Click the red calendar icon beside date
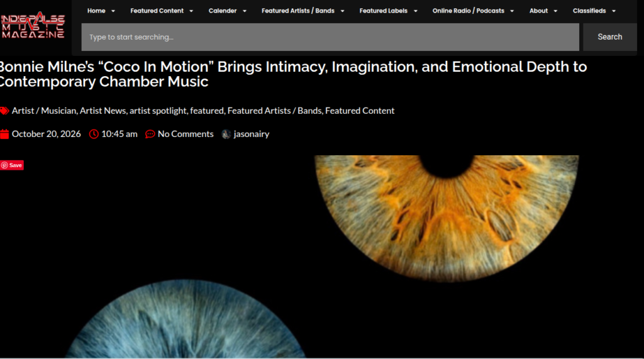This screenshot has height=359, width=644. [x=4, y=135]
